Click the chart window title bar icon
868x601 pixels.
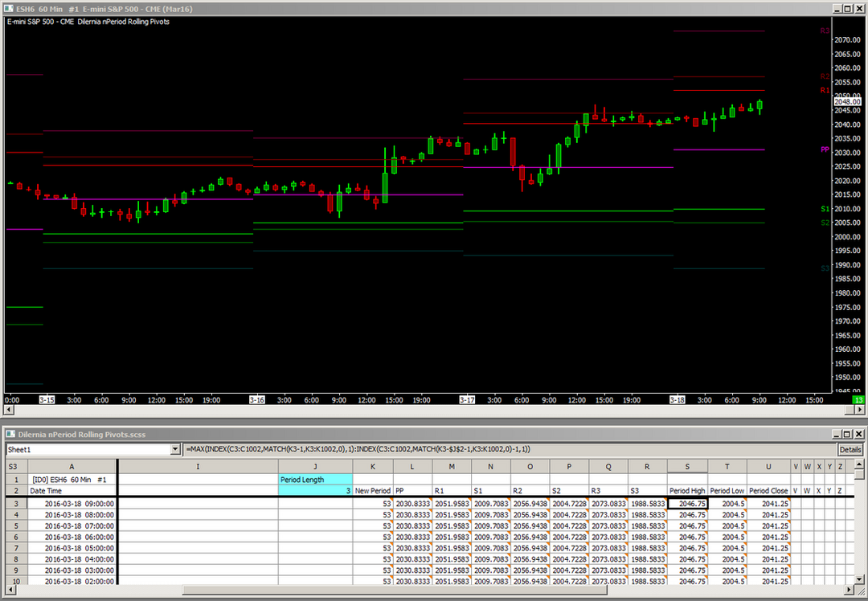(x=9, y=8)
